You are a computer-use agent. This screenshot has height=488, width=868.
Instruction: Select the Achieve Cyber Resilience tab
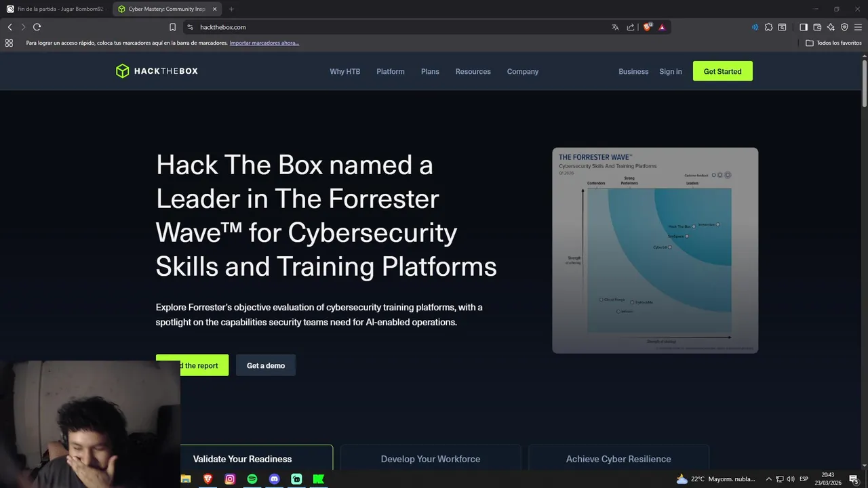tap(618, 459)
